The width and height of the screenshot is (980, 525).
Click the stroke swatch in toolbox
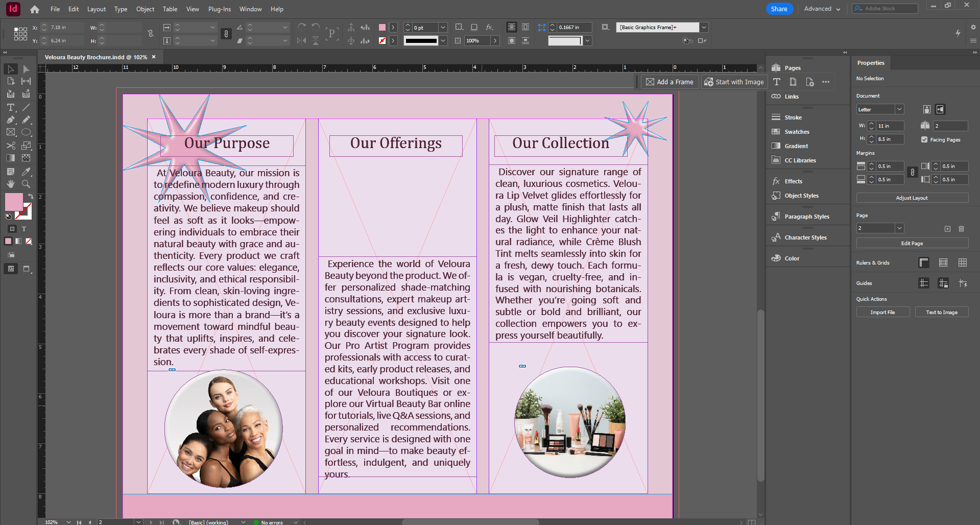click(x=26, y=213)
